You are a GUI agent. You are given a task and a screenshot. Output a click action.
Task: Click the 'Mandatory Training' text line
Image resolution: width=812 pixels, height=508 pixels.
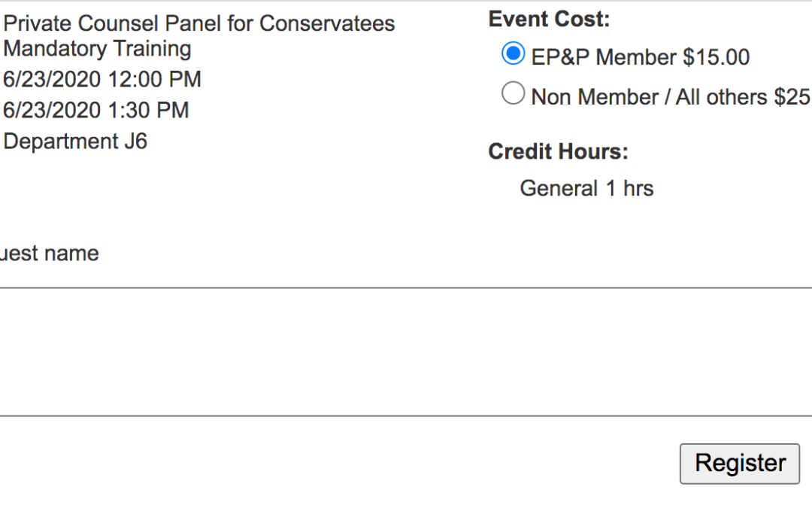click(97, 49)
